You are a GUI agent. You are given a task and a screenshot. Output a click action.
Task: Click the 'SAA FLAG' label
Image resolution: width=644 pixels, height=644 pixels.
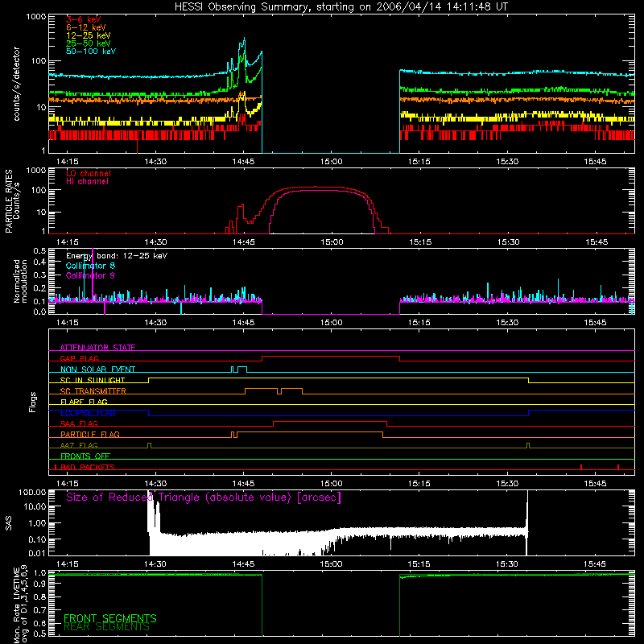click(79, 424)
